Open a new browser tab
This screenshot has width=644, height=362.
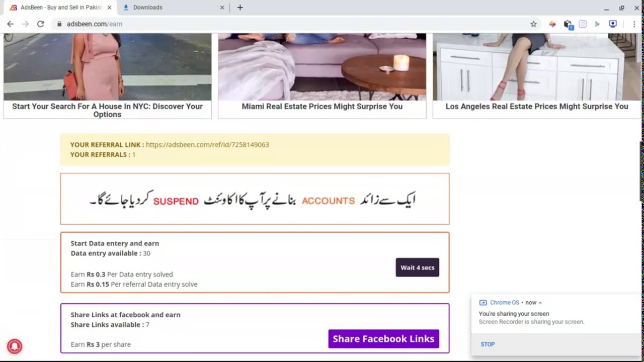point(240,8)
